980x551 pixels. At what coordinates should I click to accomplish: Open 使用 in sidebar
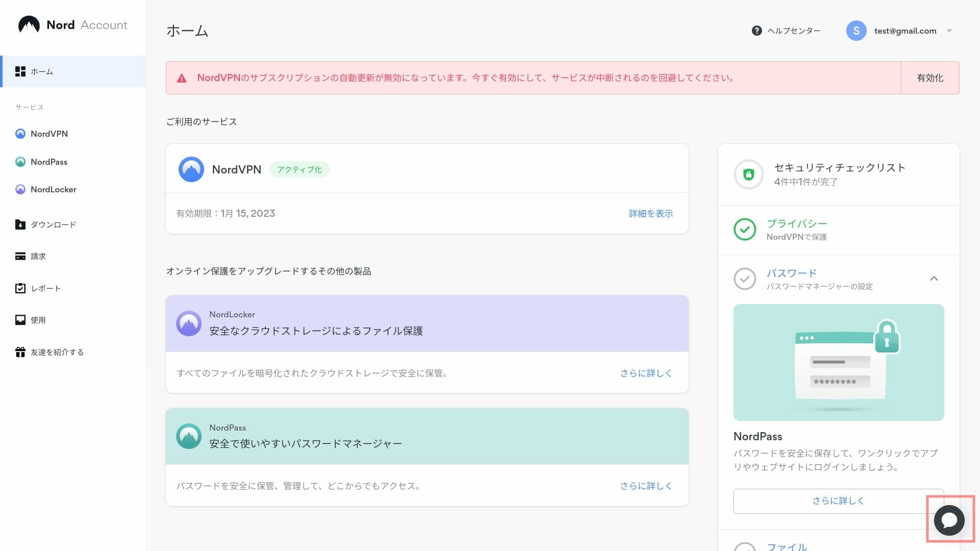[38, 320]
